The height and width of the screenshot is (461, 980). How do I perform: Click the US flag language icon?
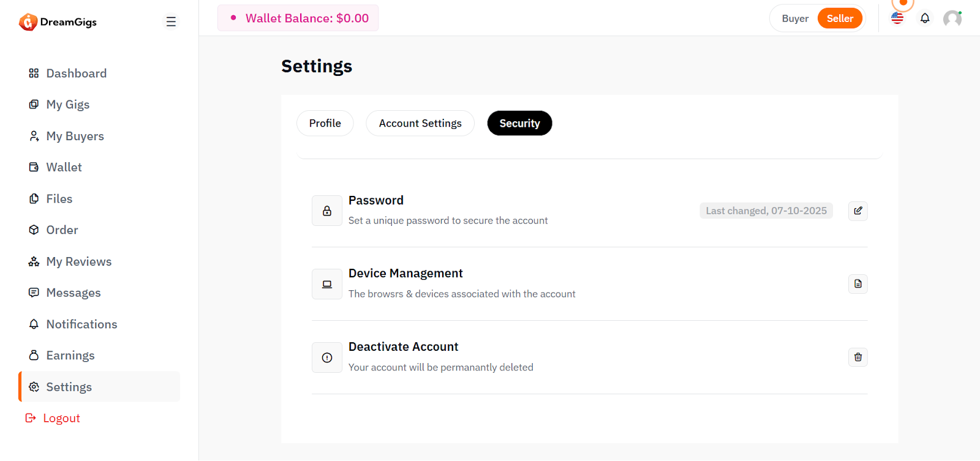coord(897,18)
